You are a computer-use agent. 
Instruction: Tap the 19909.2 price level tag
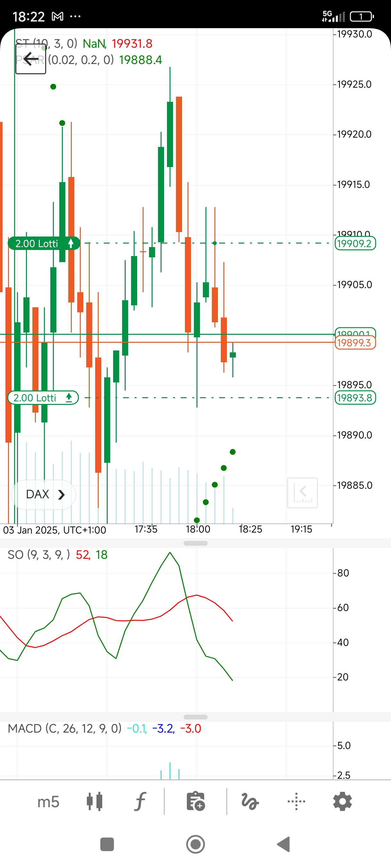point(354,243)
